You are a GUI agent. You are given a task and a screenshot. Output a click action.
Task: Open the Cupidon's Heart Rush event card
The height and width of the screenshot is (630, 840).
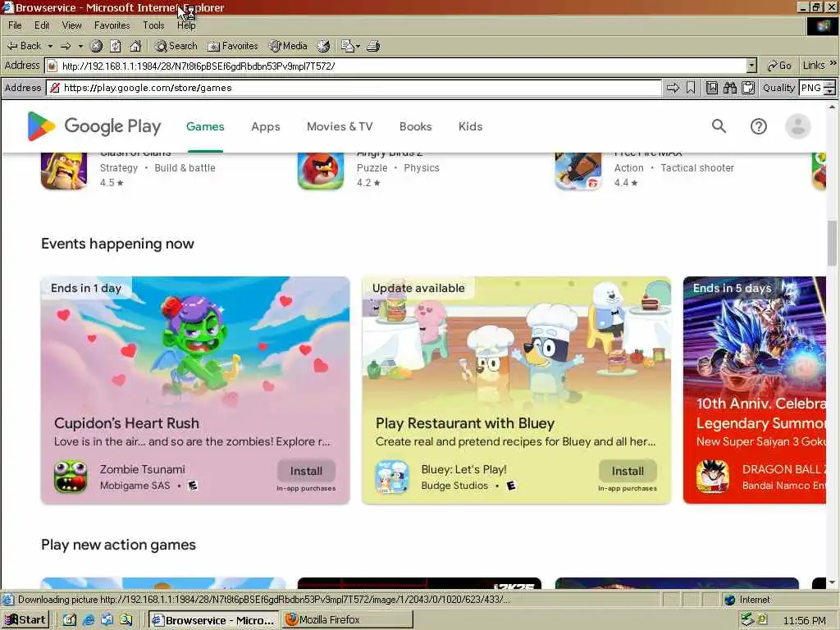[x=195, y=390]
